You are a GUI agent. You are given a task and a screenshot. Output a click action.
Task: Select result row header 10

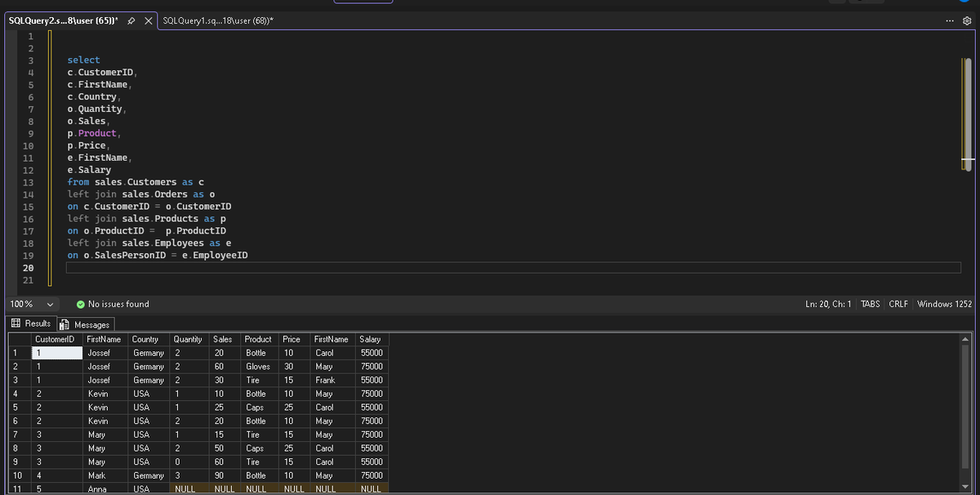tap(18, 475)
